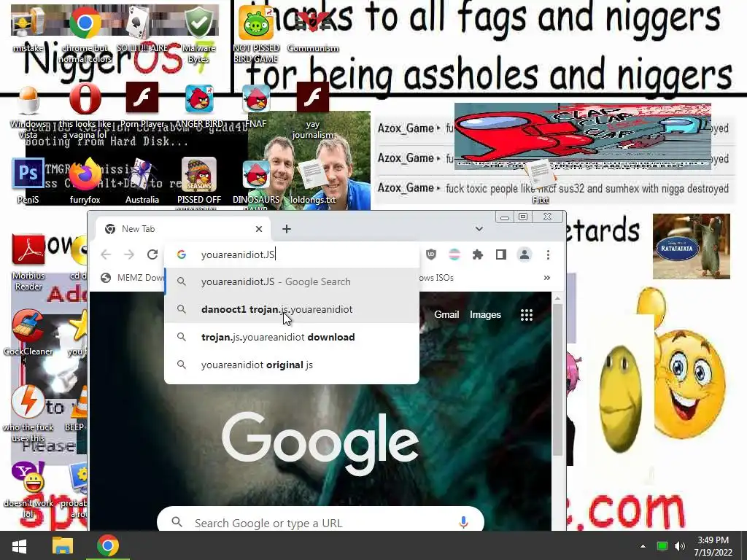
Task: Click the Chrome address bar text
Action: click(238, 254)
